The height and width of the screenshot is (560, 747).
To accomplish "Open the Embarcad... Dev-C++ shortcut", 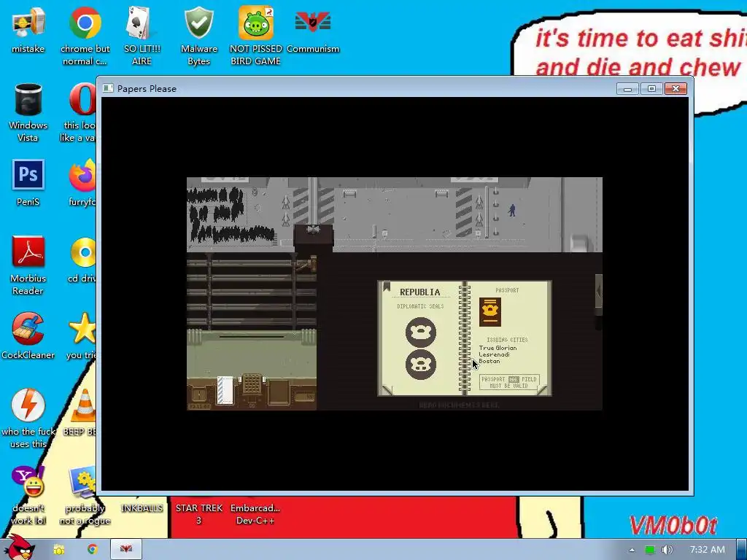I will click(x=255, y=514).
